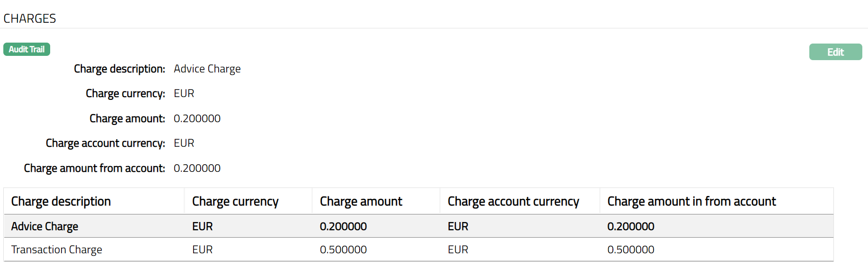Screen dimensions: 868x267
Task: Click the Charge description column header
Action: point(61,201)
